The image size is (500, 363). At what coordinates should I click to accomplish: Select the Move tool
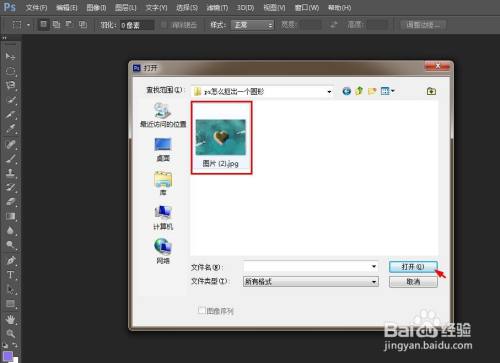click(x=10, y=56)
